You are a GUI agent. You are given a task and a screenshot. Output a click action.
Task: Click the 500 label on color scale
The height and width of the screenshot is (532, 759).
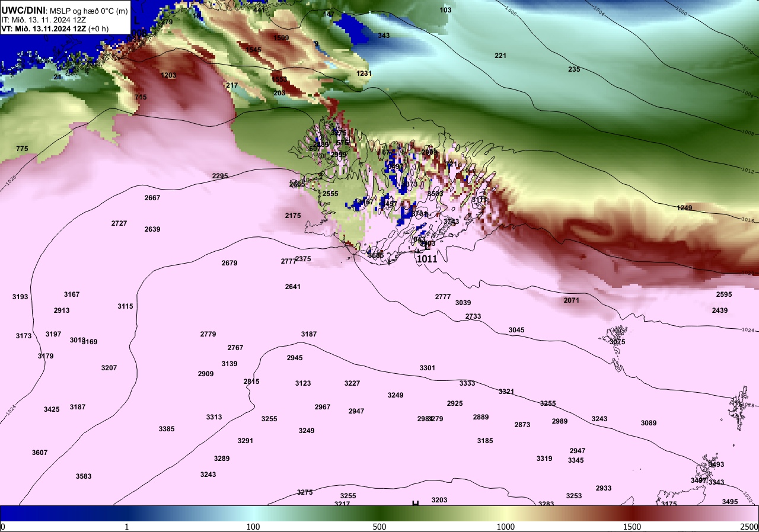point(379,527)
